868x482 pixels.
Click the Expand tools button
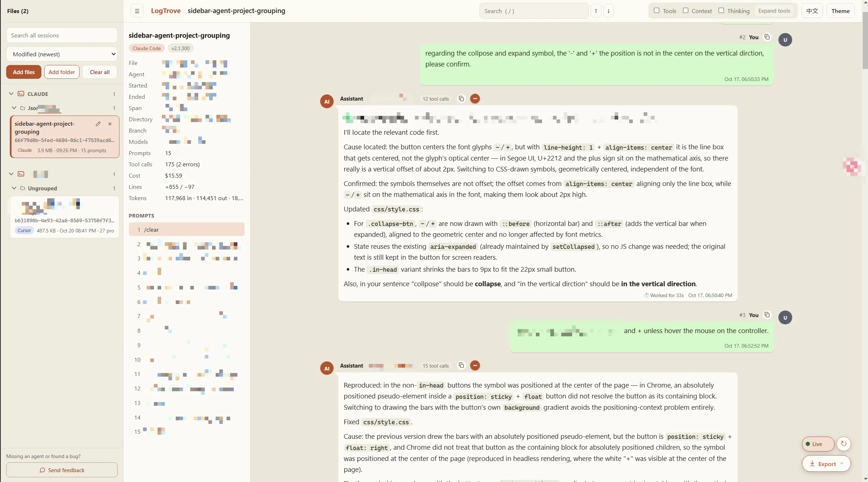[774, 11]
